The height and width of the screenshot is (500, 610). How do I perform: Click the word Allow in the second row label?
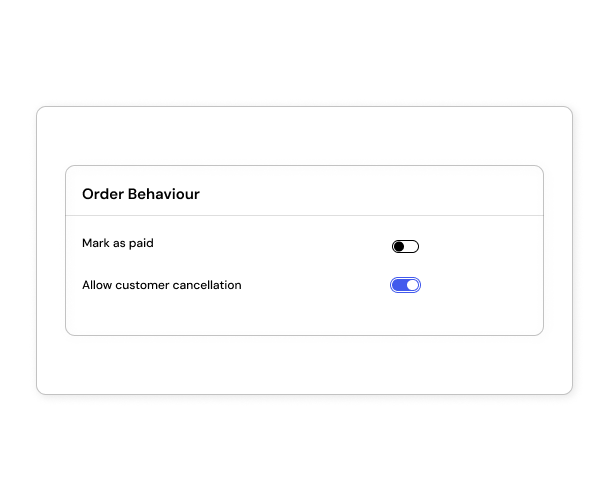point(97,285)
